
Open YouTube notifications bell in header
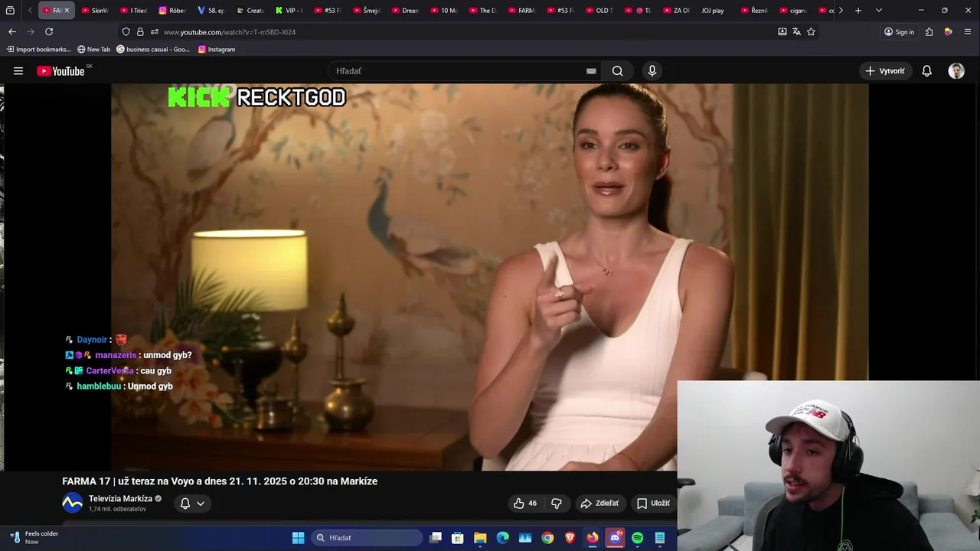(926, 71)
